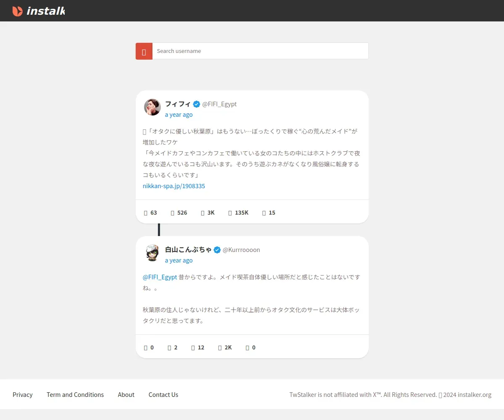
Task: Open the Contact Us footer link
Action: point(163,395)
